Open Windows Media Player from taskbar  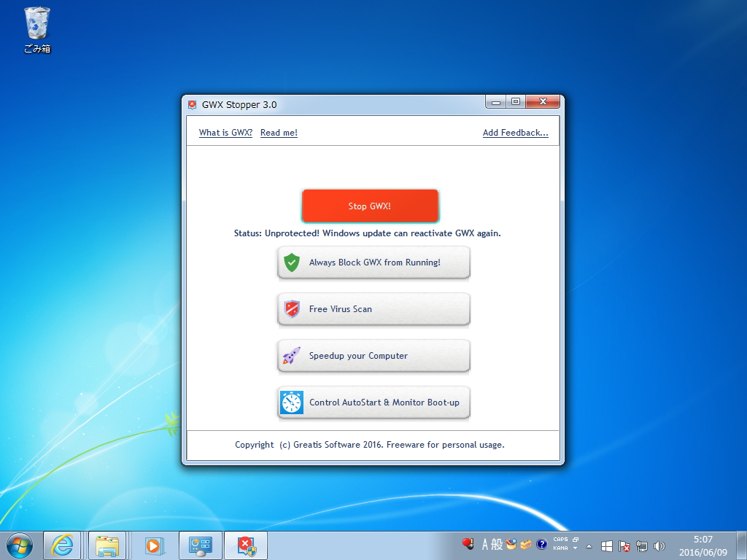tap(153, 545)
